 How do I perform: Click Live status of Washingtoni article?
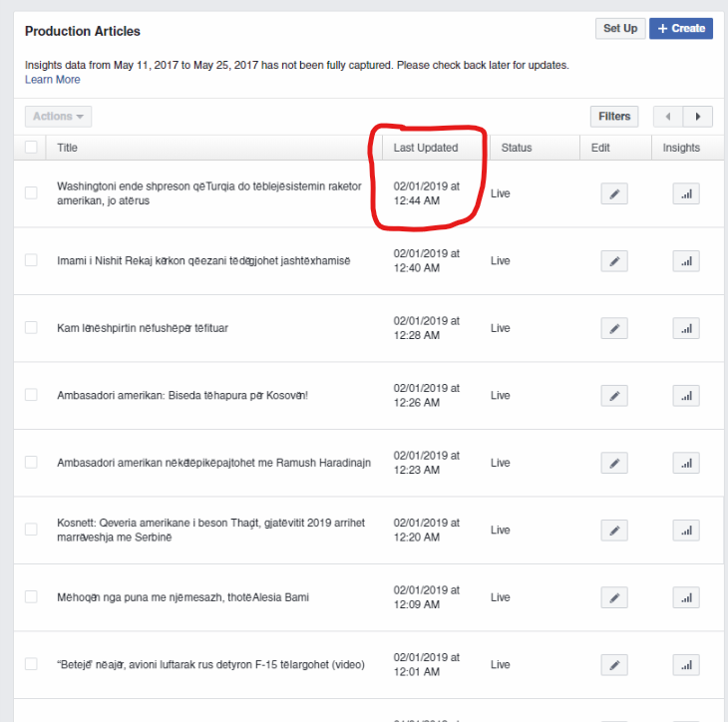pos(501,193)
